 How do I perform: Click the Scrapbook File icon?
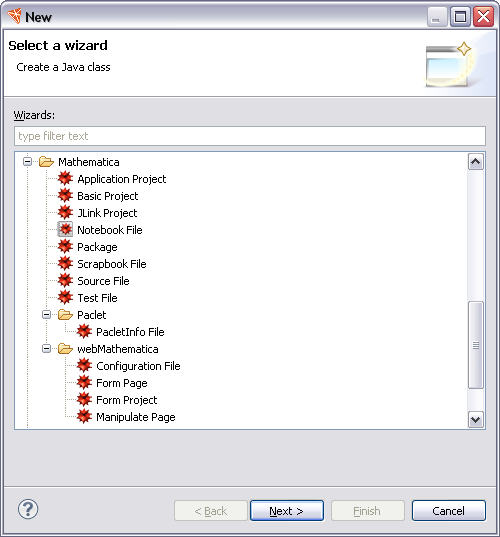pyautogui.click(x=65, y=264)
